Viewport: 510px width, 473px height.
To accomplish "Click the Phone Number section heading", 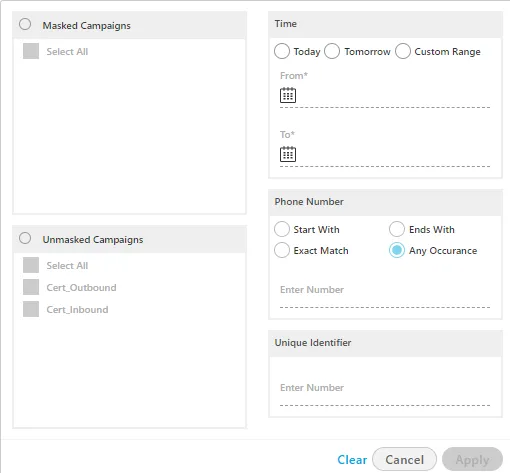I will pos(309,202).
